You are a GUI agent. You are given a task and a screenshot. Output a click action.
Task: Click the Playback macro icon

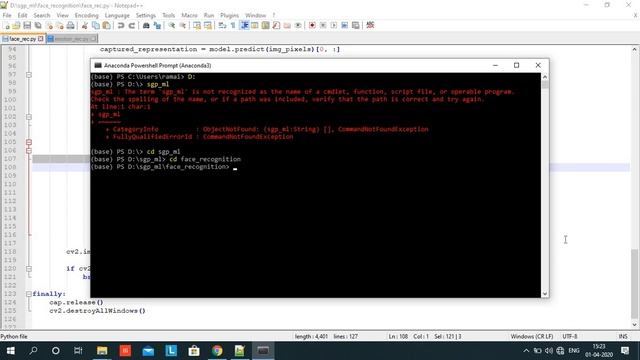333,25
